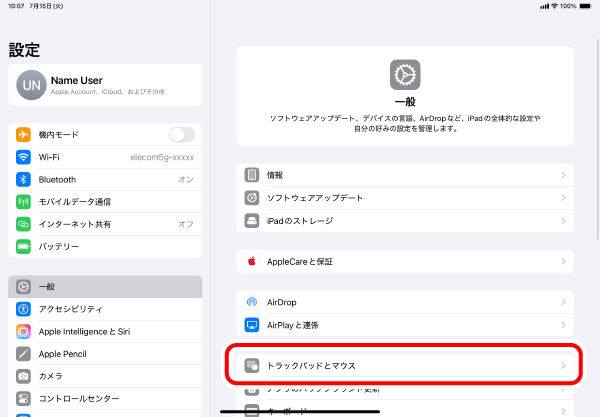600x417 pixels.
Task: Open AirDrop settings
Action: pos(405,302)
